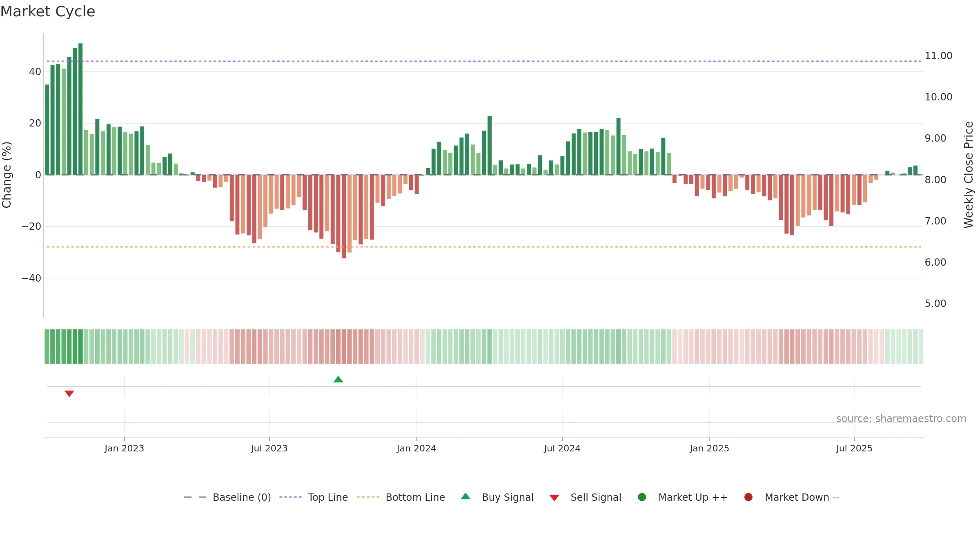This screenshot has width=980, height=551.
Task: Click the Market Cycle chart title
Action: pos(48,11)
